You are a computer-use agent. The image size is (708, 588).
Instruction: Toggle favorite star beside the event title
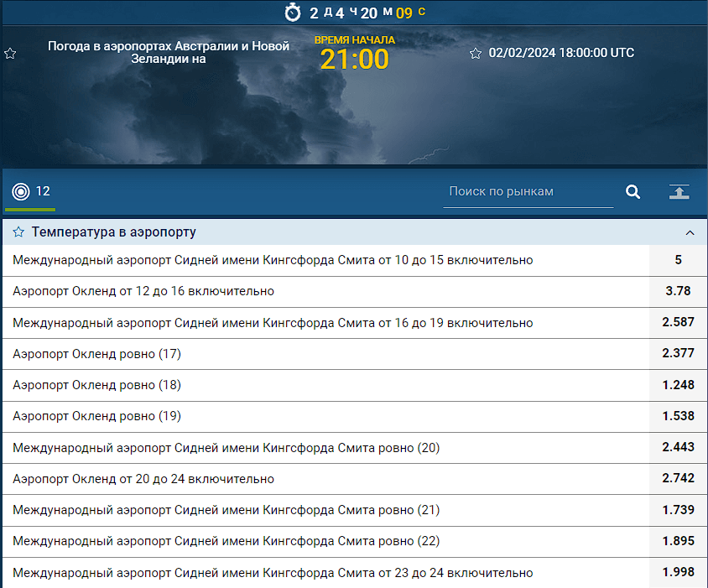10,54
